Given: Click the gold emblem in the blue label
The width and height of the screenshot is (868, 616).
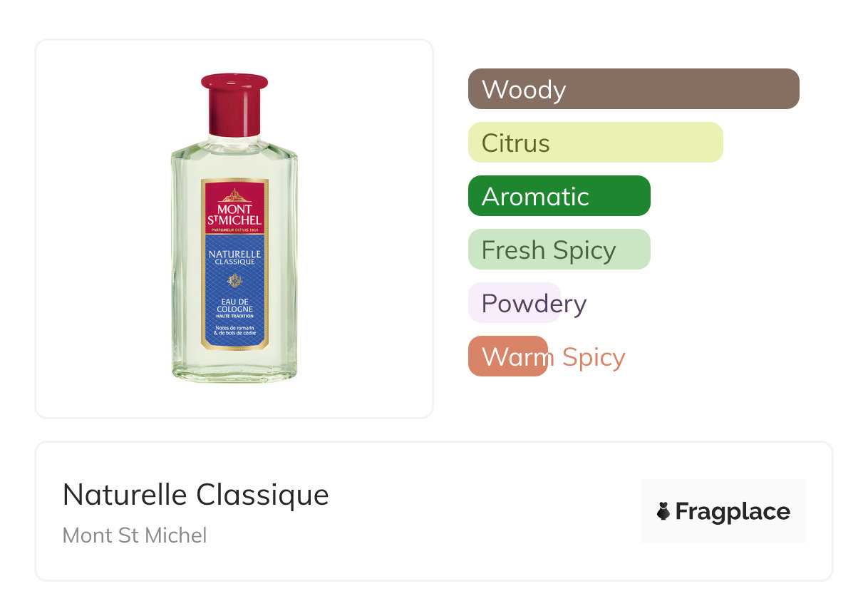Looking at the screenshot, I should point(234,281).
